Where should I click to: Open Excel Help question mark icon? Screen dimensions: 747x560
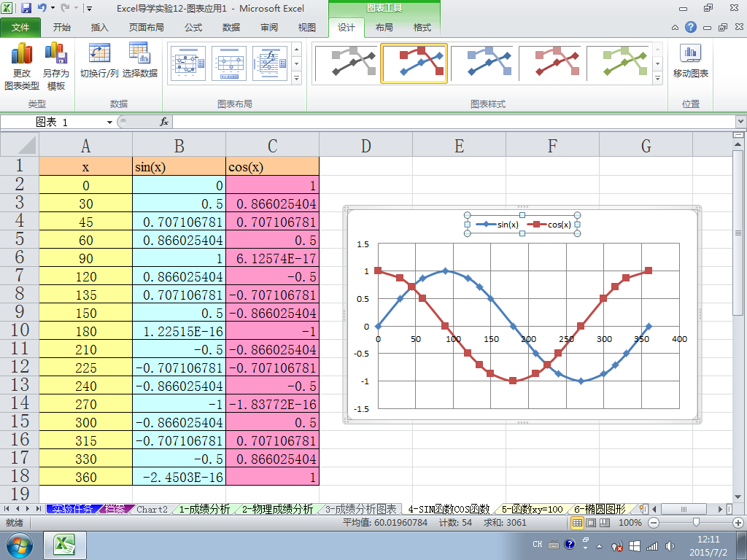coord(690,27)
